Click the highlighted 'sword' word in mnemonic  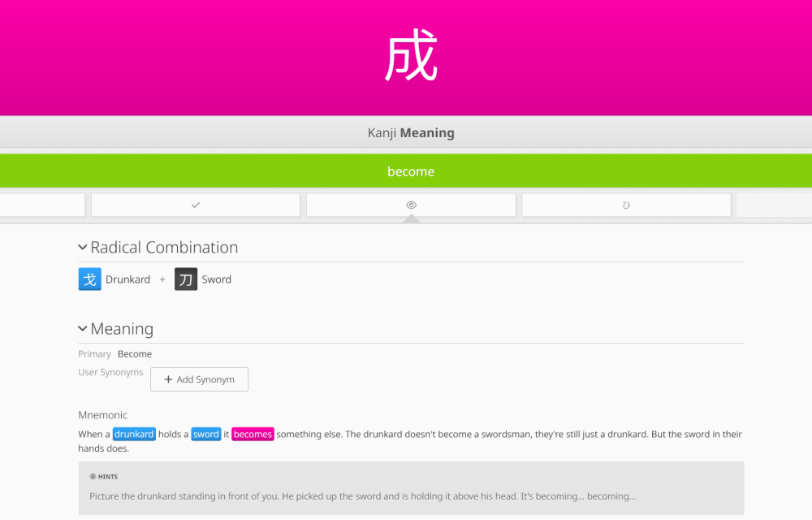coord(206,435)
